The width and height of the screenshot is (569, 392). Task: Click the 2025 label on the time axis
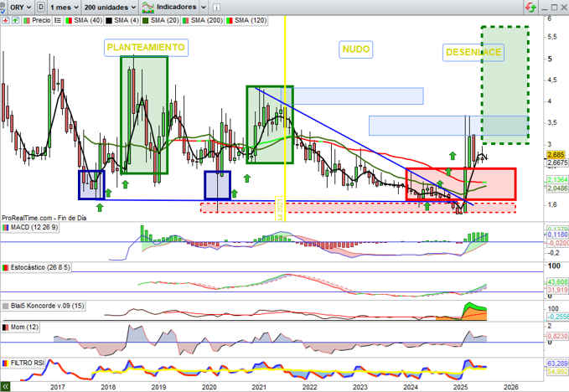[461, 387]
